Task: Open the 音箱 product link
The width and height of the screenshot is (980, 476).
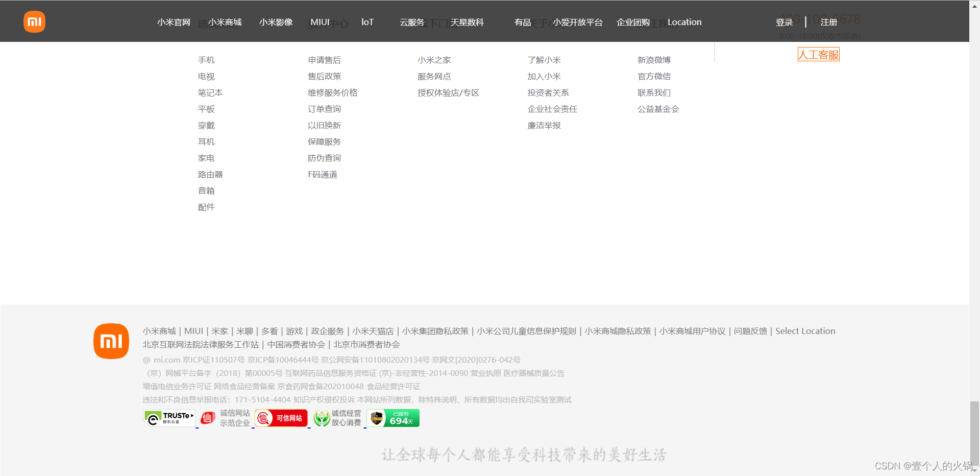Action: click(206, 191)
